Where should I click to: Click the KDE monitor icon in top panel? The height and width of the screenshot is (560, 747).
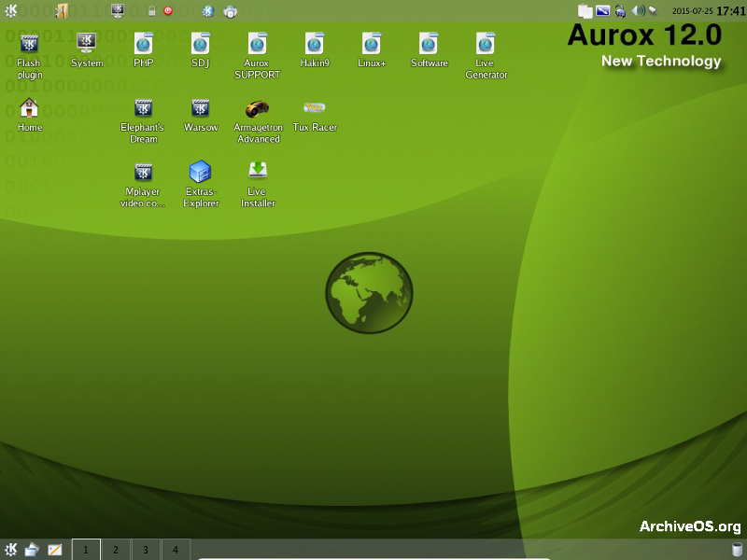118,10
